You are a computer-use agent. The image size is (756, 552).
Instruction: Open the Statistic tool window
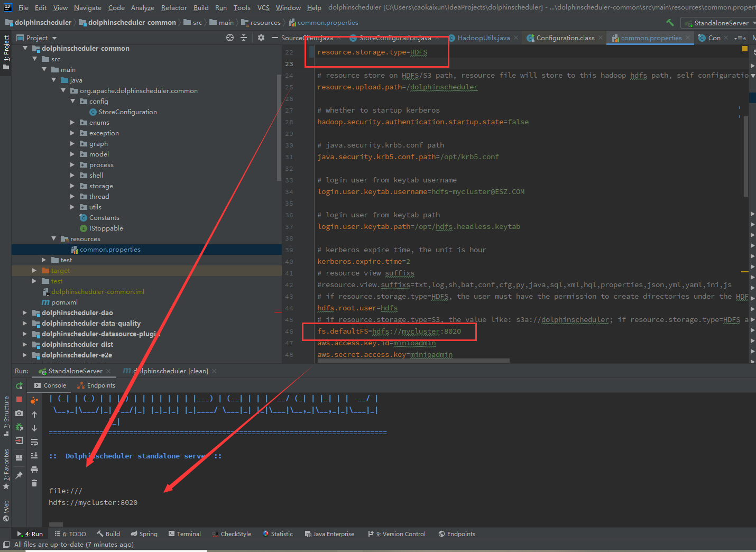pyautogui.click(x=278, y=534)
